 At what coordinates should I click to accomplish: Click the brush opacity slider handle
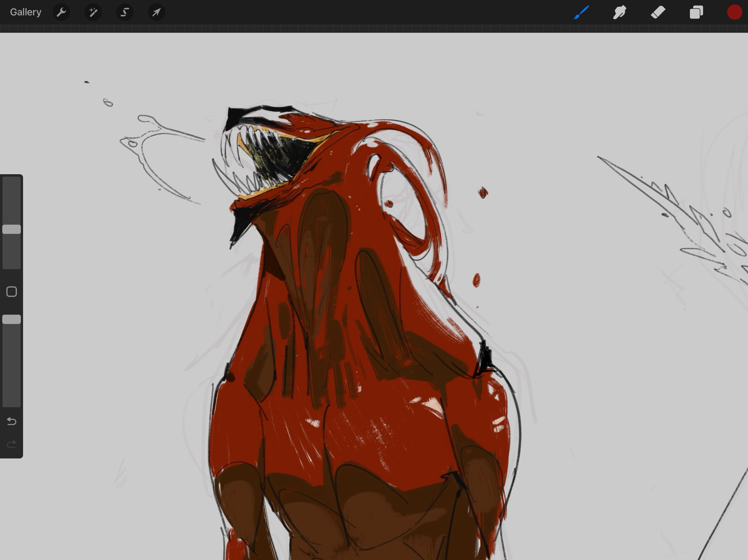point(12,319)
